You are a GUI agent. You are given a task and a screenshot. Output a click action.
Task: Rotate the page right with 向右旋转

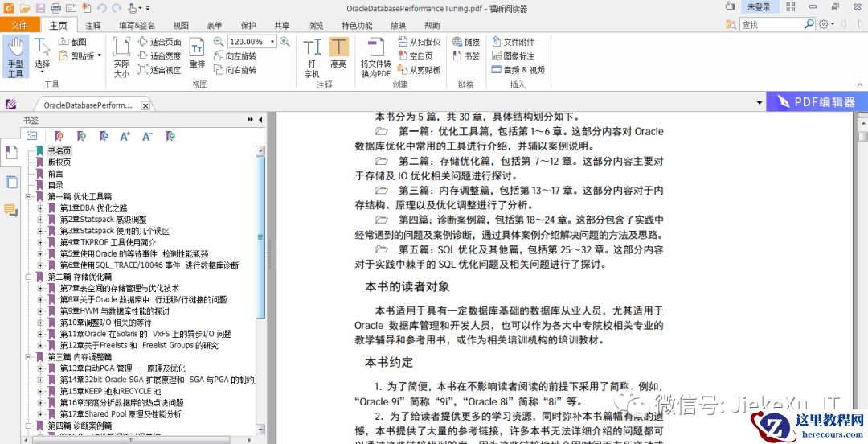235,71
